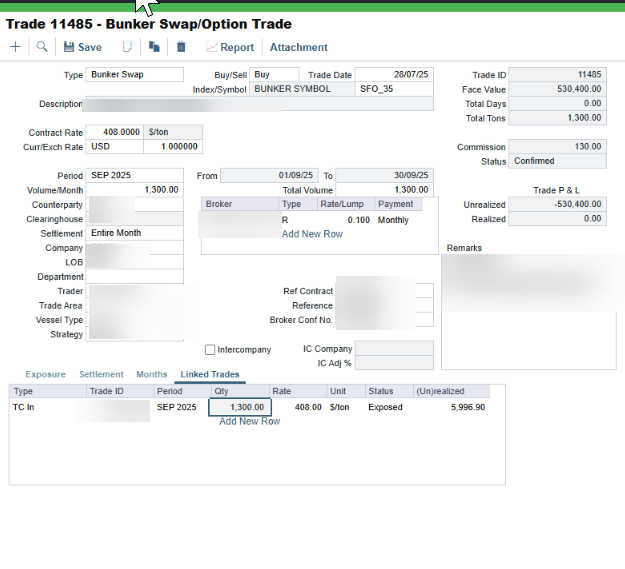Open the Period field showing SEP 2025
This screenshot has height=569, width=625.
coord(135,175)
